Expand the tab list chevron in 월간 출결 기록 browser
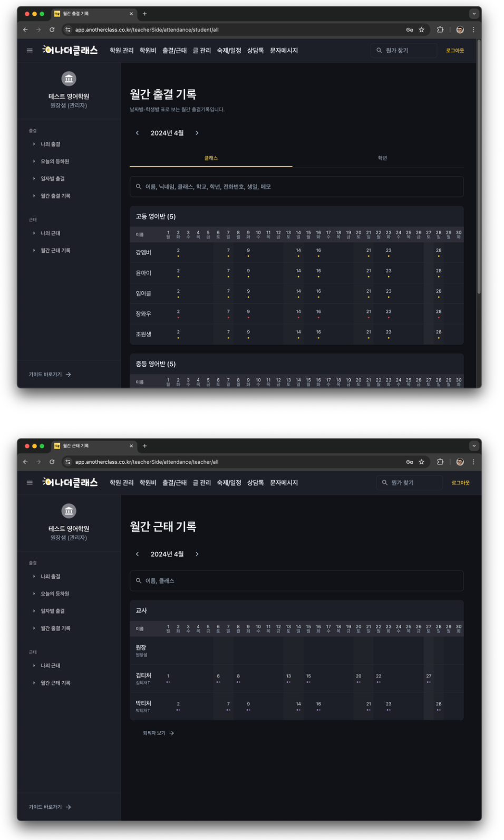Viewport: 504px width, 840px height. pyautogui.click(x=474, y=14)
